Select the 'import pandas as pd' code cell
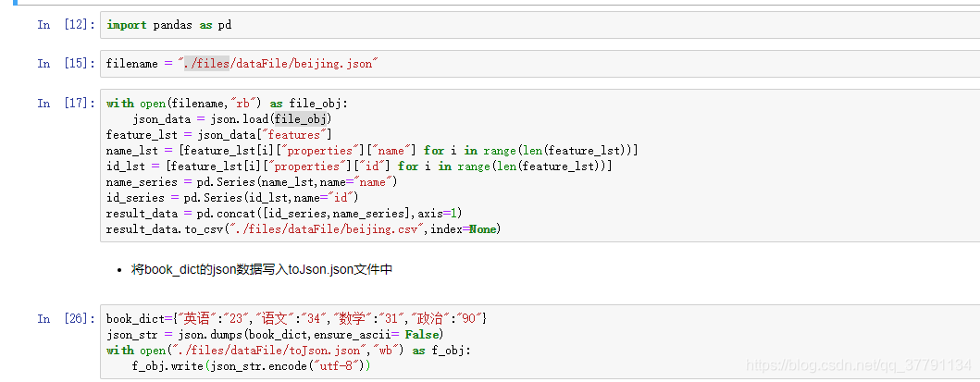The height and width of the screenshot is (382, 980). (540, 25)
